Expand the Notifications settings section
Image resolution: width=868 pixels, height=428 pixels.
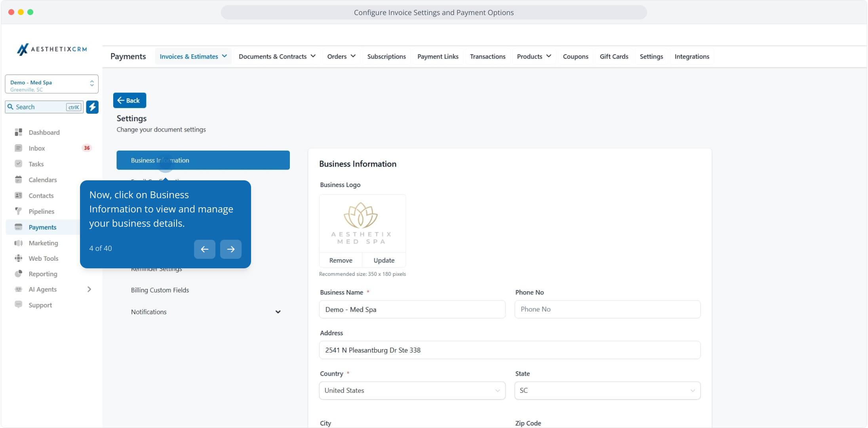pyautogui.click(x=278, y=312)
